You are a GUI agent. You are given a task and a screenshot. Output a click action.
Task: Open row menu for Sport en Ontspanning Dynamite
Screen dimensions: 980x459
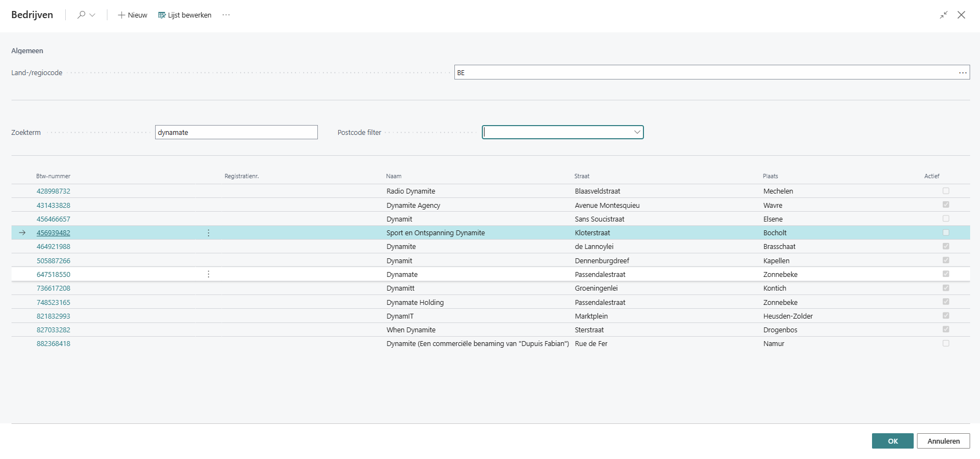point(208,233)
